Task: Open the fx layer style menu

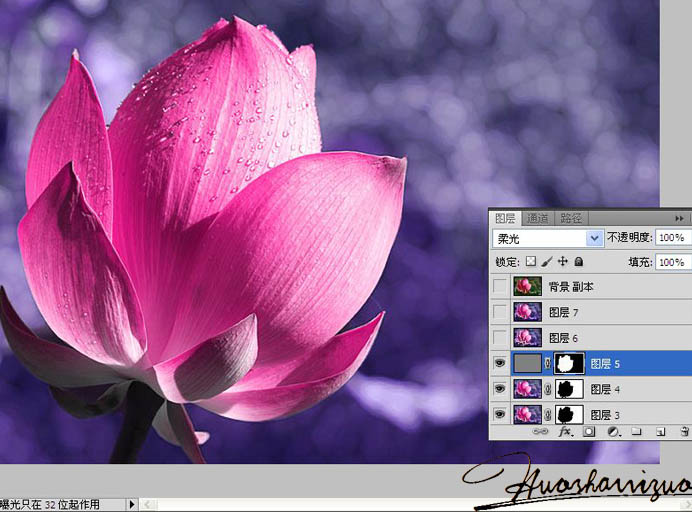Action: [x=564, y=432]
